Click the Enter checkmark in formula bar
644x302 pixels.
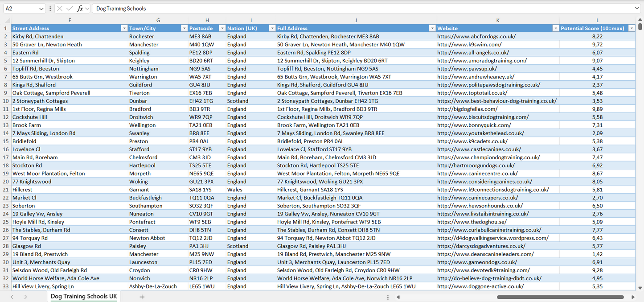70,8
